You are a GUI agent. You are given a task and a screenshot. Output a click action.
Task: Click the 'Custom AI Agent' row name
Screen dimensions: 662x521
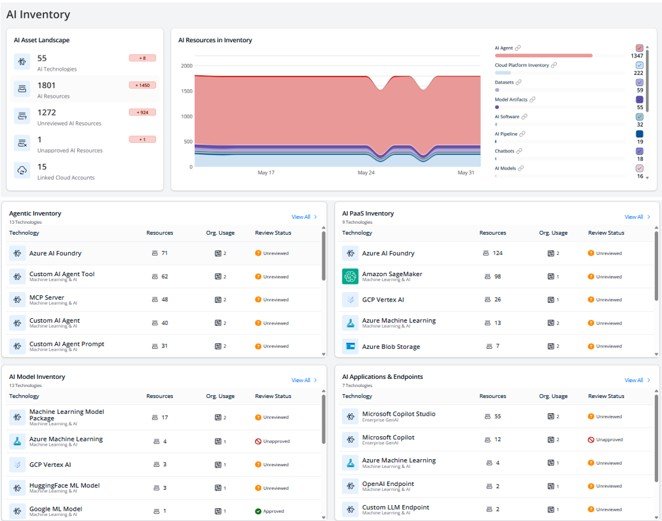[54, 321]
